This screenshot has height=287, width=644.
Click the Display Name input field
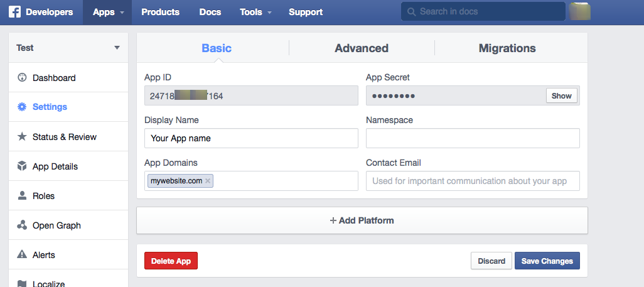[251, 138]
